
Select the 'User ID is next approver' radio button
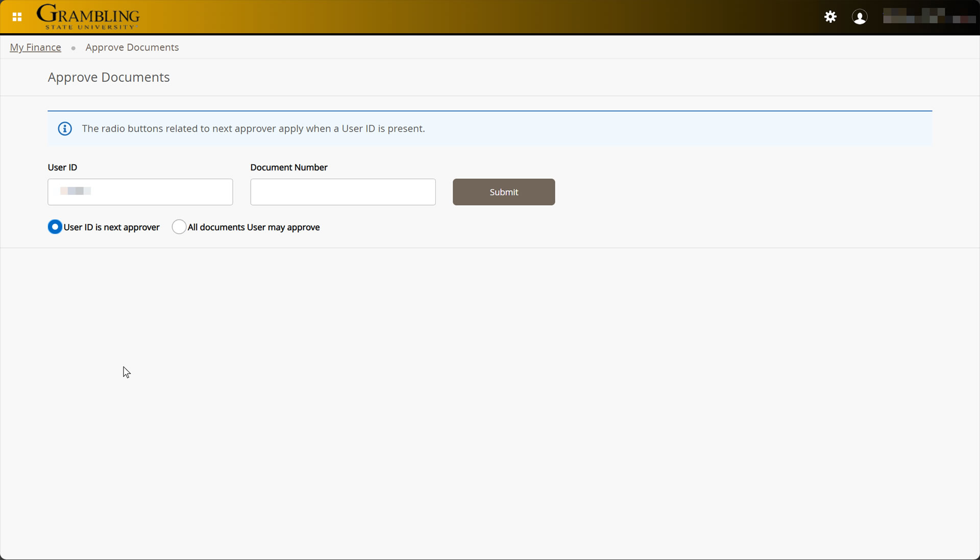[x=55, y=227]
